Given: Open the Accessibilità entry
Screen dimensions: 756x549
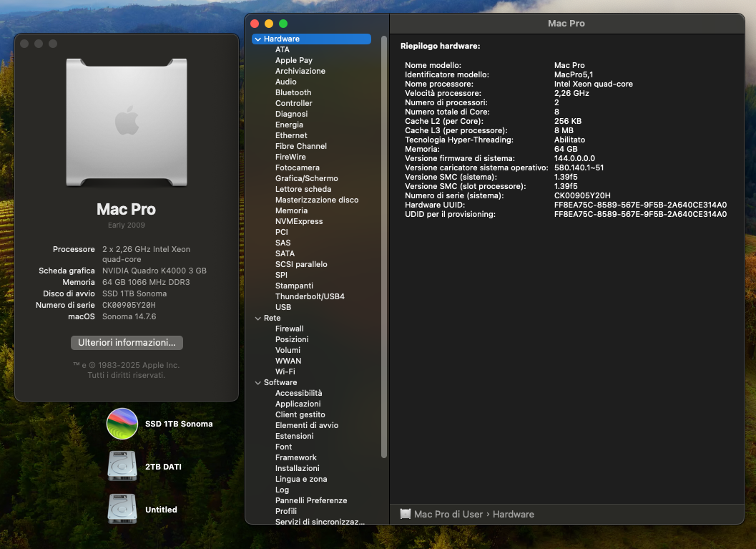Looking at the screenshot, I should (x=298, y=393).
